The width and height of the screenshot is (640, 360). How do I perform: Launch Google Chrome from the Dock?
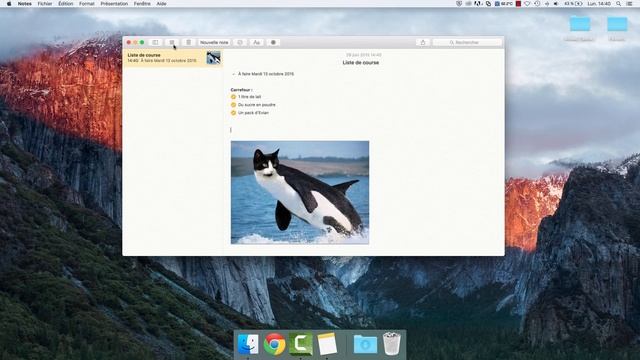click(x=275, y=344)
